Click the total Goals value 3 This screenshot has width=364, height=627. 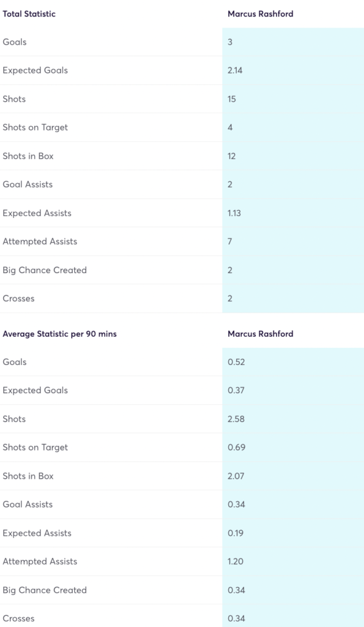[230, 42]
